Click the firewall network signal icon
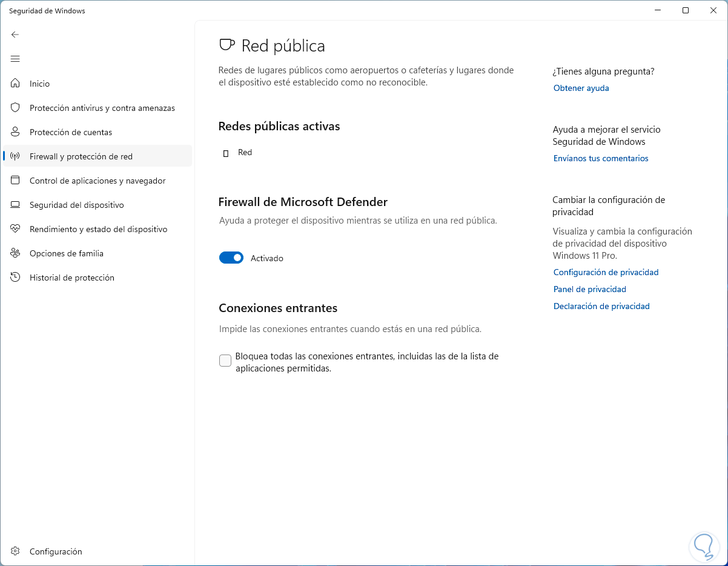This screenshot has height=566, width=728. pos(16,156)
